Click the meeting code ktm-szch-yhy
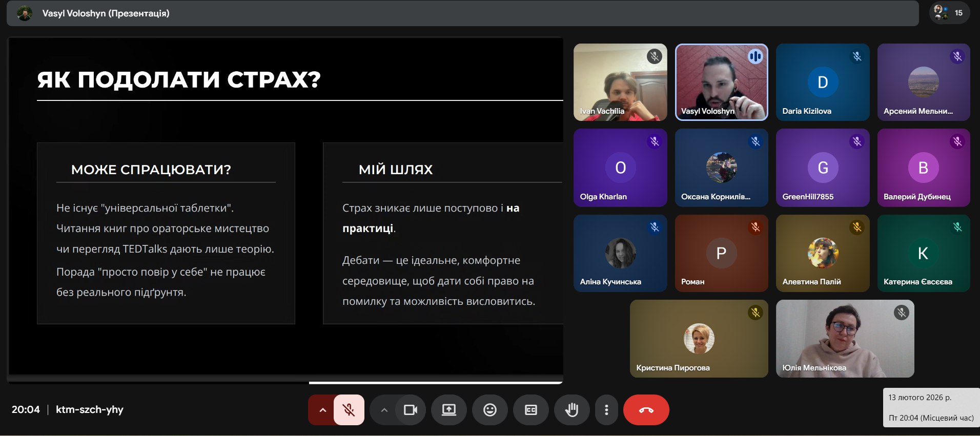Viewport: 980px width, 436px height. [x=90, y=409]
